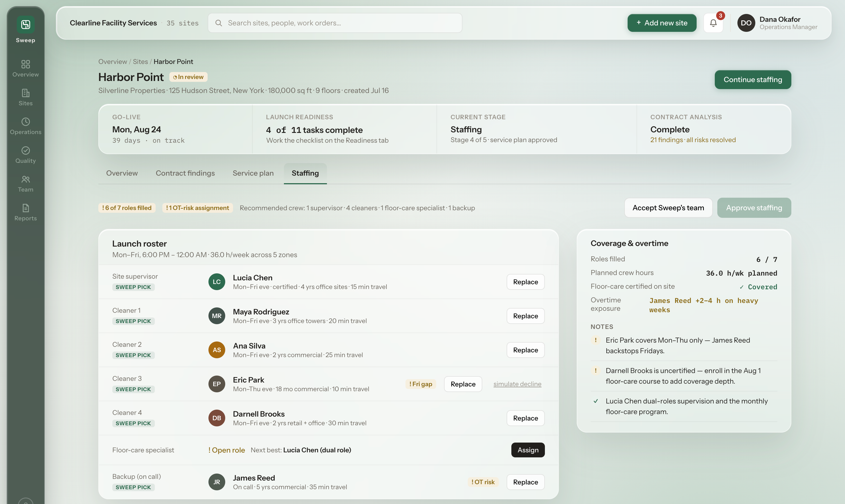Click checkmark icon beside Lucia Chen note
The image size is (845, 504).
click(x=595, y=401)
